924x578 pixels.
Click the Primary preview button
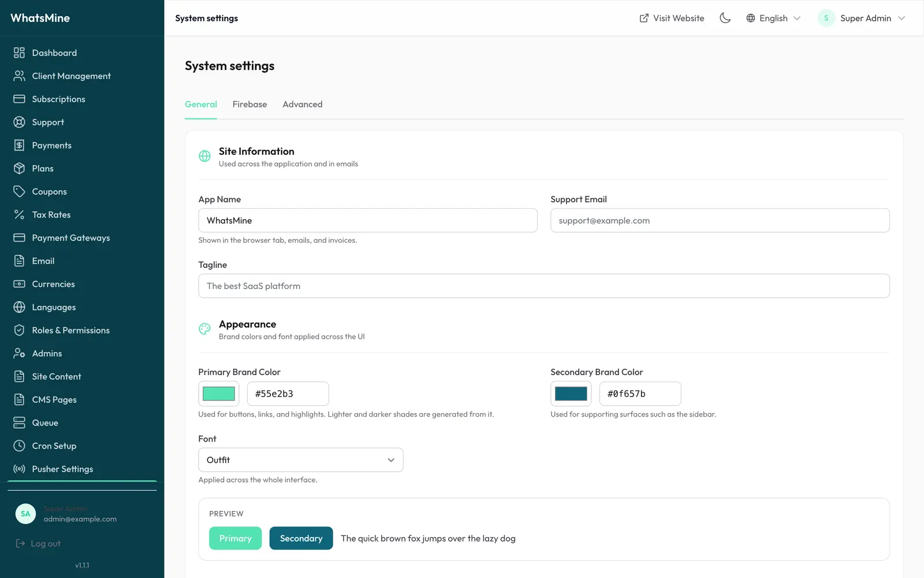[x=235, y=538]
